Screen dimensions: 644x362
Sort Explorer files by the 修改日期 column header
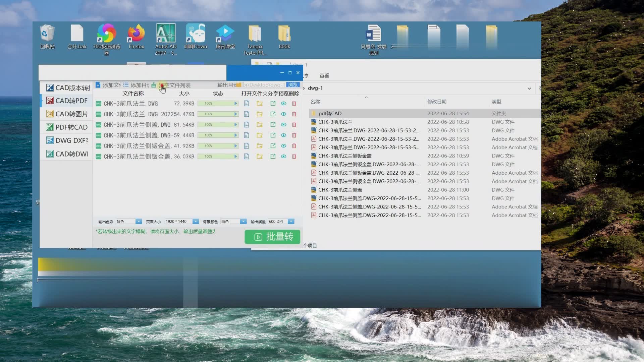[437, 102]
